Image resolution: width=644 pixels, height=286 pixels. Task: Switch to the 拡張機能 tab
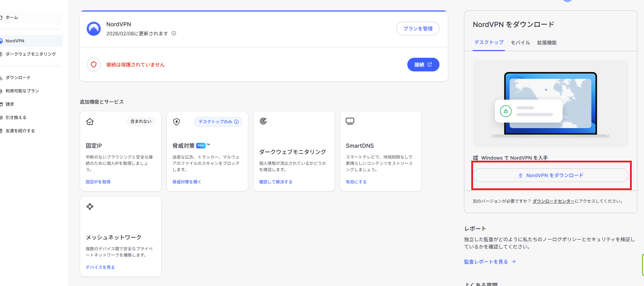[547, 43]
